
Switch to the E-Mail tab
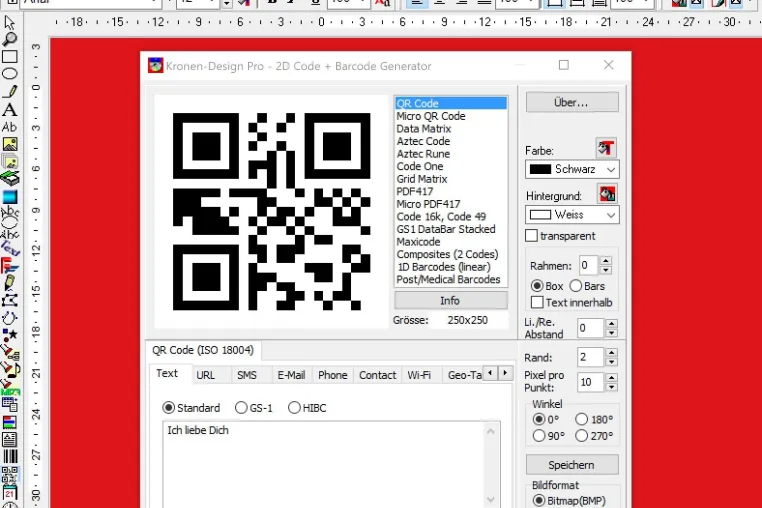click(x=291, y=375)
